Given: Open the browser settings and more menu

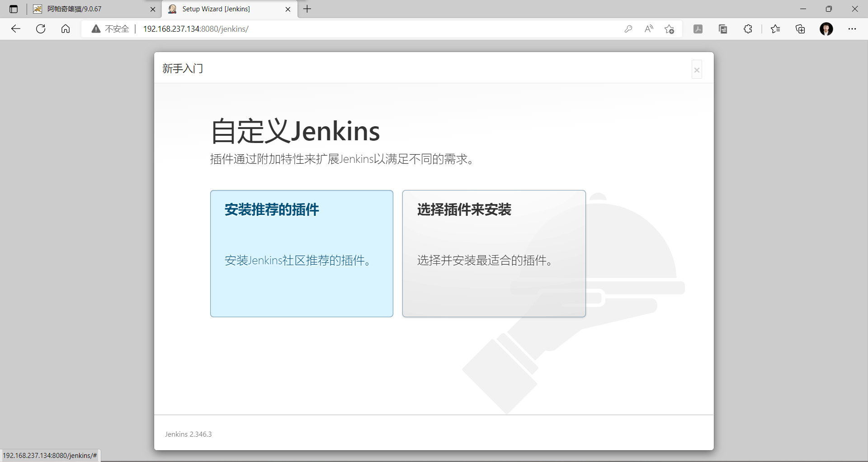Looking at the screenshot, I should coord(852,29).
